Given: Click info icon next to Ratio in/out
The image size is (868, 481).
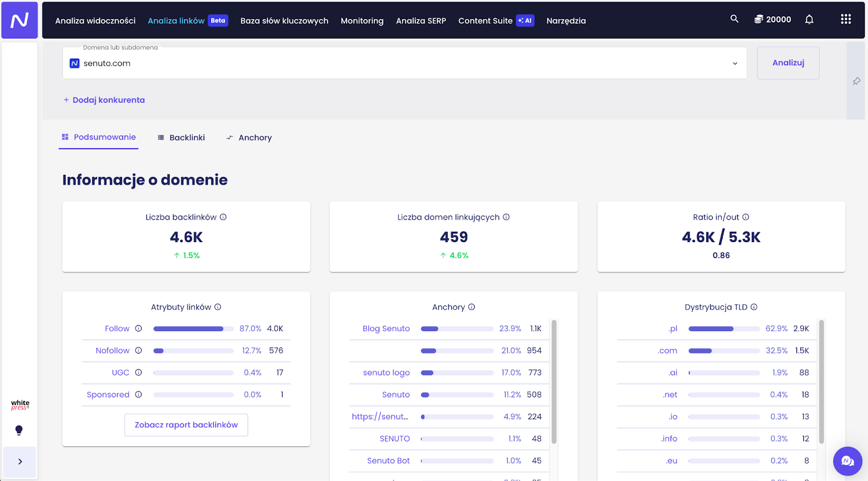Looking at the screenshot, I should point(745,217).
